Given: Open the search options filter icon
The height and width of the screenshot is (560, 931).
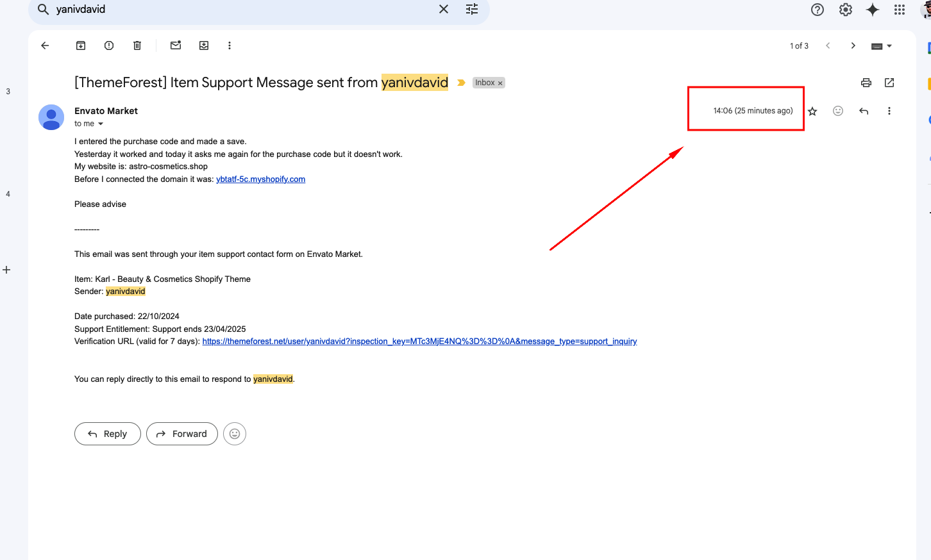Looking at the screenshot, I should pos(472,9).
